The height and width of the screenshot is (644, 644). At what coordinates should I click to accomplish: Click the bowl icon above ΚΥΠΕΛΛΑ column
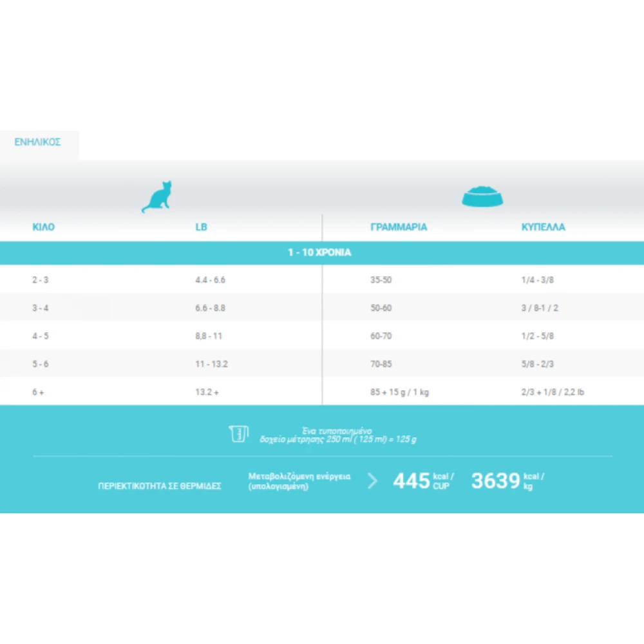[x=482, y=195]
